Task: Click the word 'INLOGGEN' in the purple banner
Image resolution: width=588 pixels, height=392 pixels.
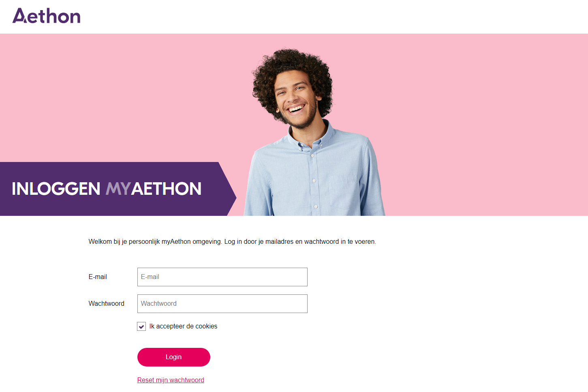Action: point(56,189)
